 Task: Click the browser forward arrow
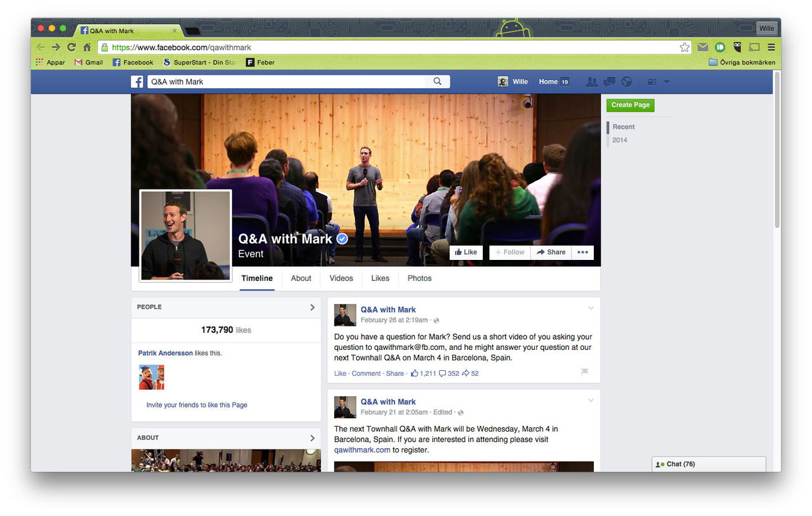click(x=56, y=47)
